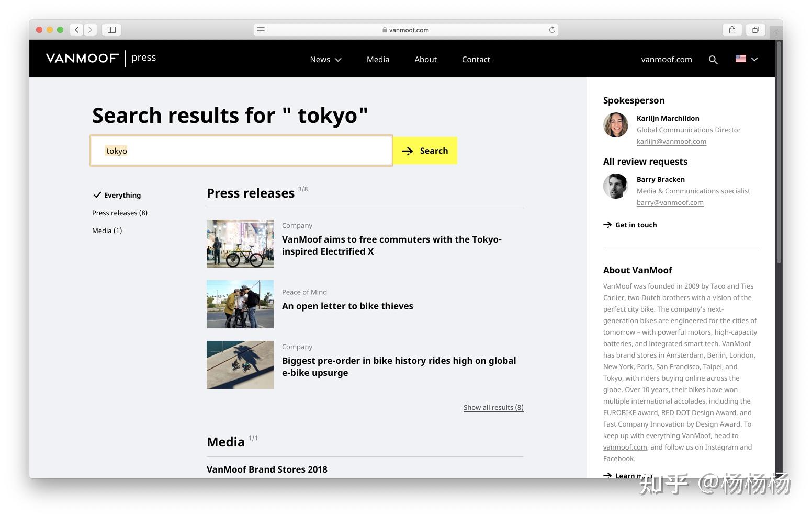Viewport: 812px width, 517px height.
Task: Open An open letter to bike thieves
Action: (347, 306)
